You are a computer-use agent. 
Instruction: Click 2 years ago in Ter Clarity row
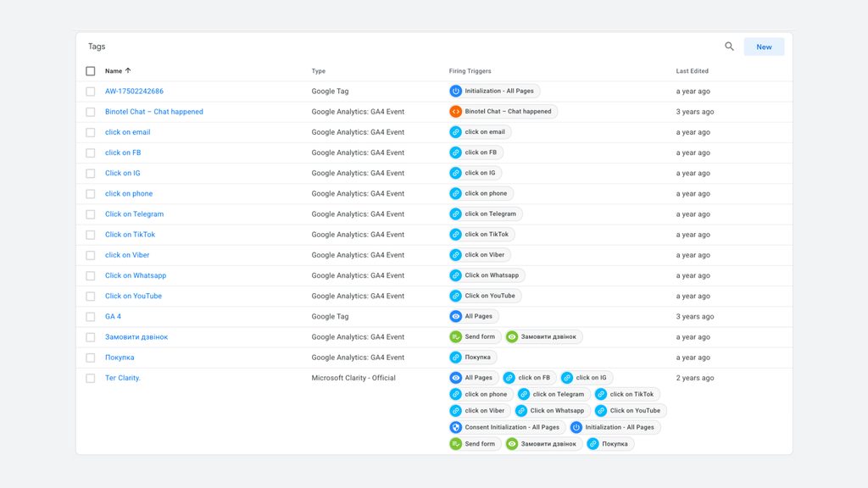pyautogui.click(x=695, y=378)
